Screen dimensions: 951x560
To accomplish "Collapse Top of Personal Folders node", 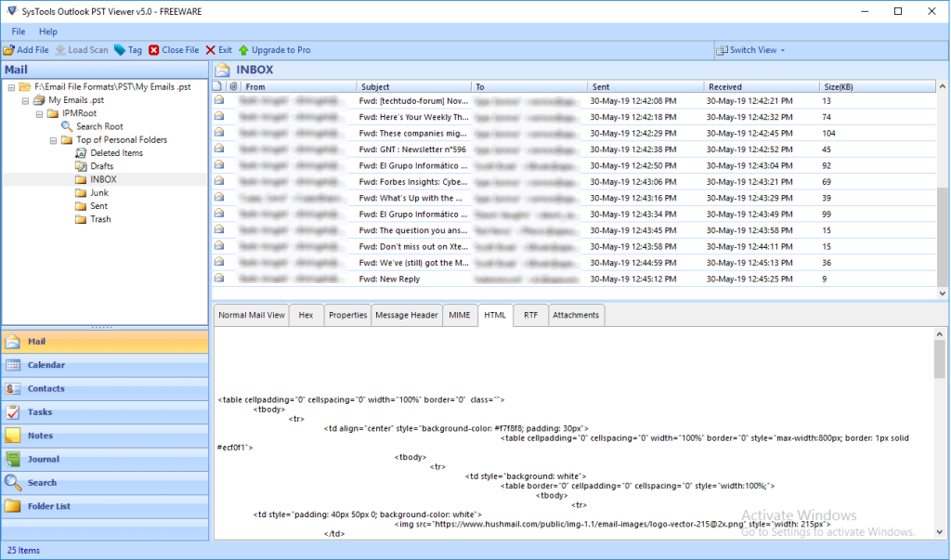I will pos(53,141).
